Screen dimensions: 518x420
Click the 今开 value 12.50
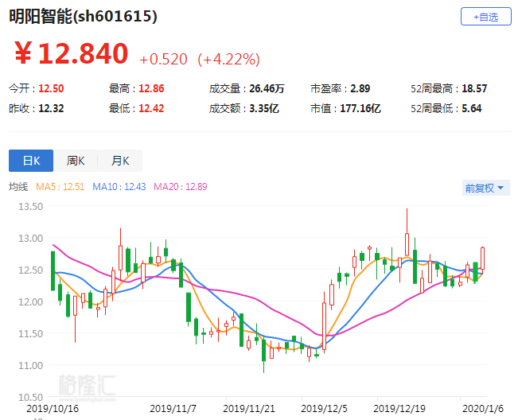tap(51, 88)
